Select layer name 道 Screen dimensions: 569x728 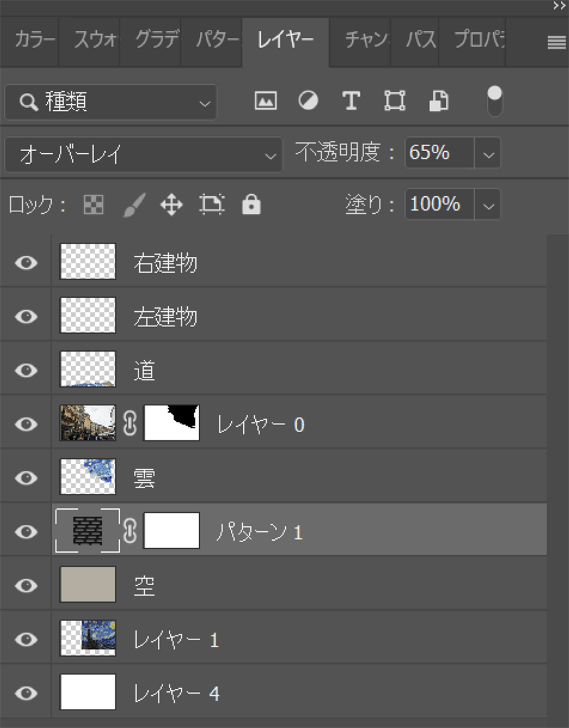click(x=144, y=371)
